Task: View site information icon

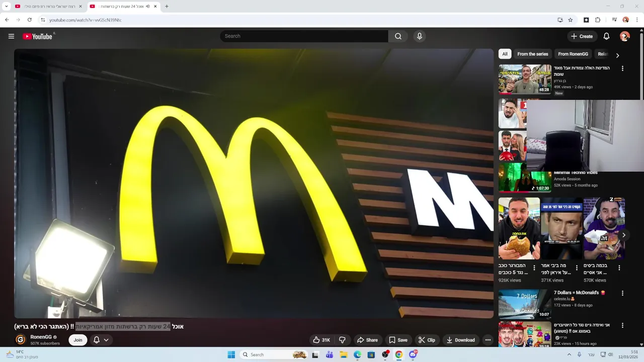Action: [x=43, y=20]
